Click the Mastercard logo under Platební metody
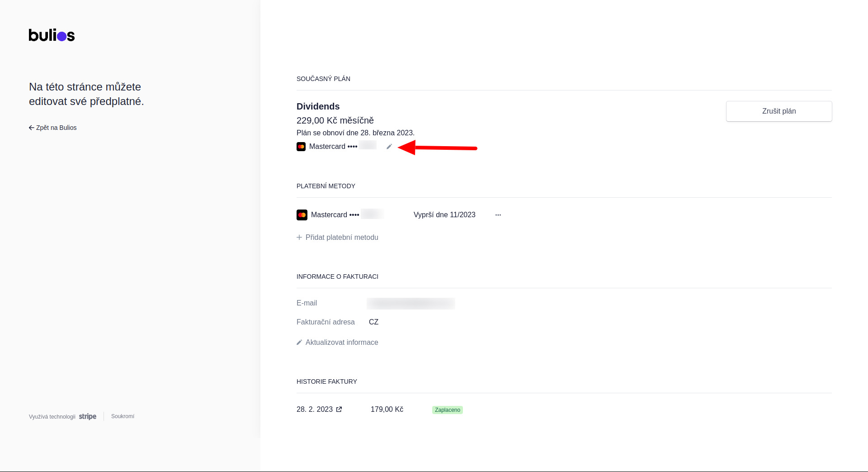This screenshot has height=472, width=868. pyautogui.click(x=302, y=215)
